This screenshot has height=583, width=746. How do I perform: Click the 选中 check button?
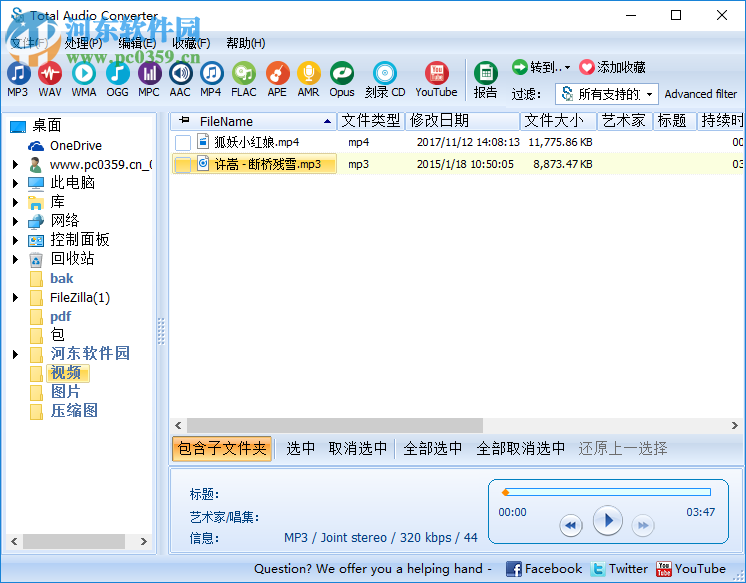coord(301,448)
